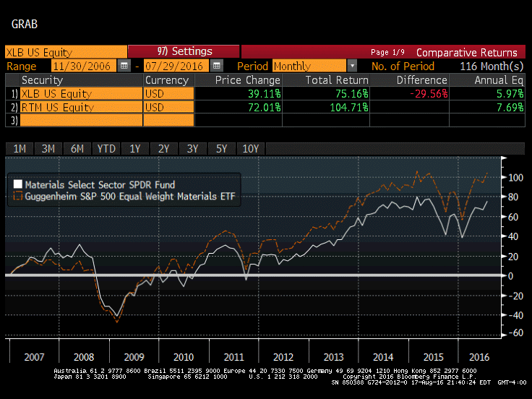532x399 pixels.
Task: Click the 7.69% annual equivalent value
Action: pyautogui.click(x=510, y=107)
